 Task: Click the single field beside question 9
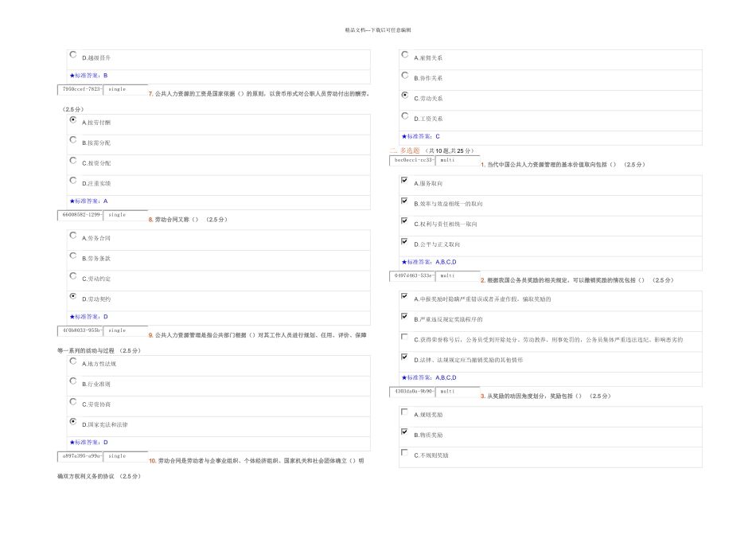coord(126,330)
